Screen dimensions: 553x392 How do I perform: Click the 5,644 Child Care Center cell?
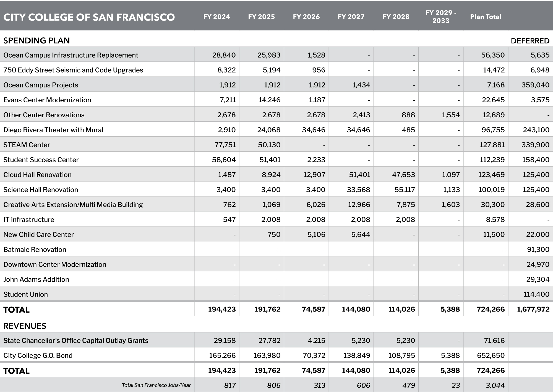(361, 234)
